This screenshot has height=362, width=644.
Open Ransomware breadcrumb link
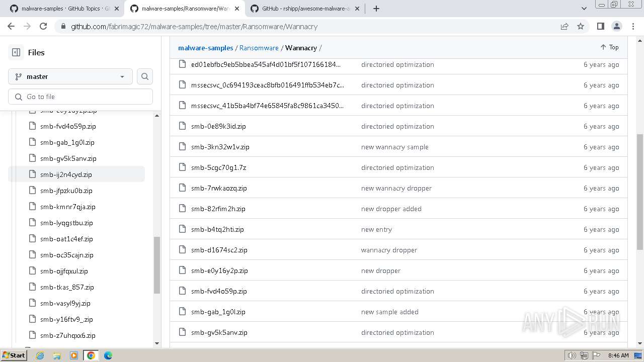tap(259, 48)
